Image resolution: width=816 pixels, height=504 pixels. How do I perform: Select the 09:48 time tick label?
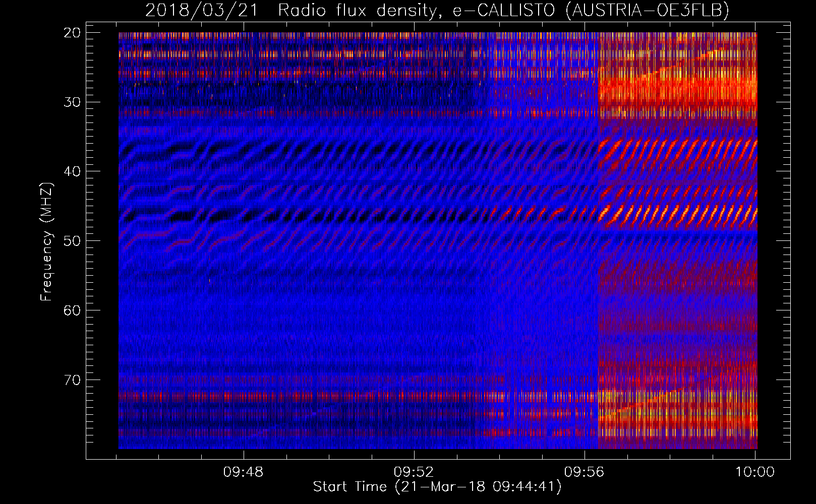244,472
